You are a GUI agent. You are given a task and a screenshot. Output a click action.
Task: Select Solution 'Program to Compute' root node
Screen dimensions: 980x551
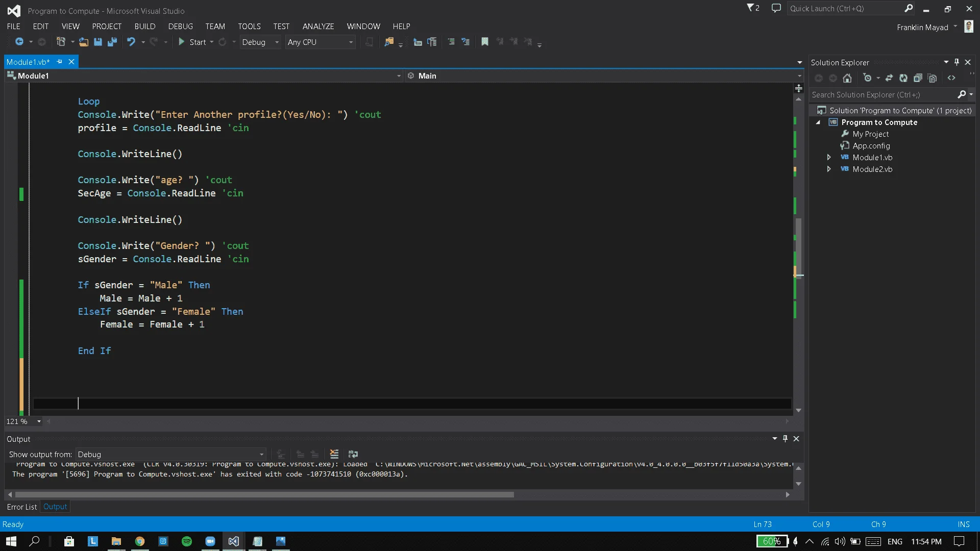coord(900,111)
